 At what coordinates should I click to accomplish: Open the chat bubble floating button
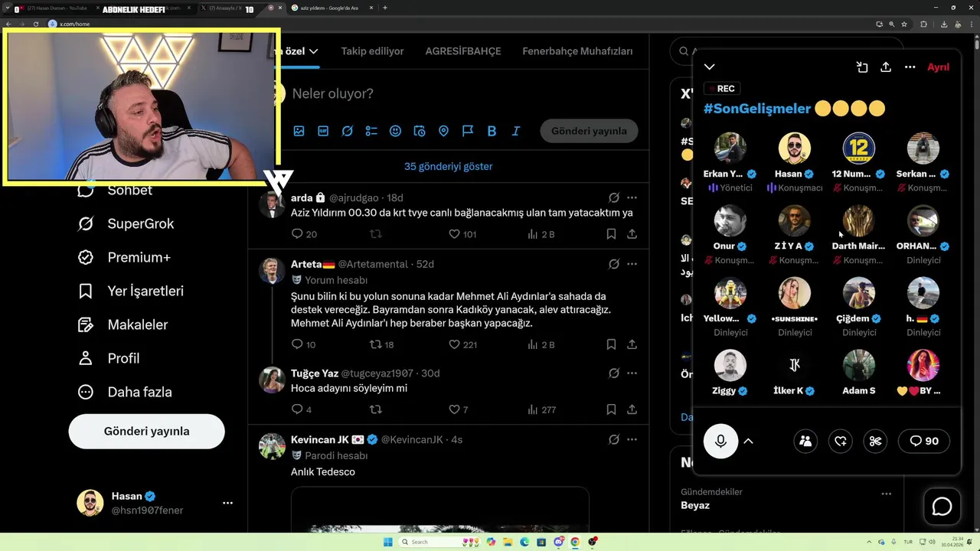(x=942, y=507)
